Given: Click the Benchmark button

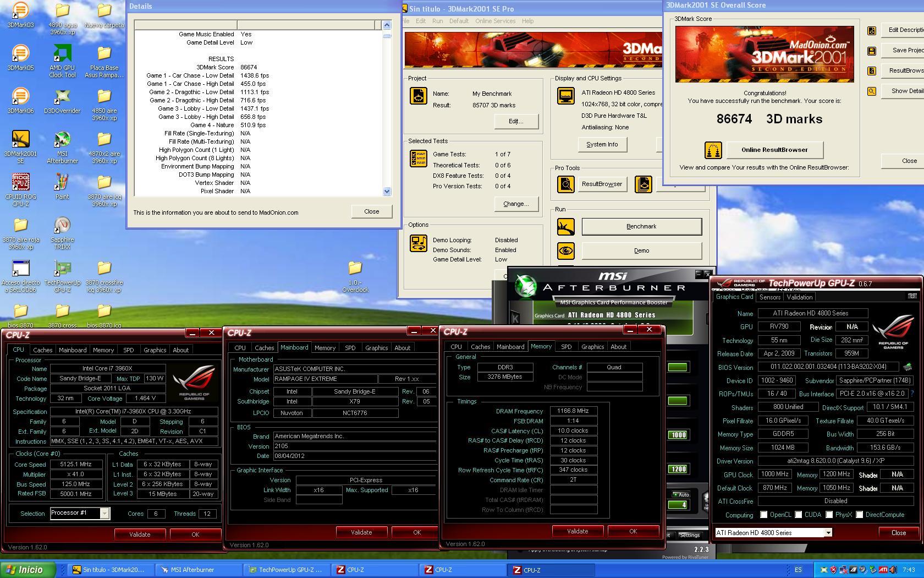Looking at the screenshot, I should (641, 226).
